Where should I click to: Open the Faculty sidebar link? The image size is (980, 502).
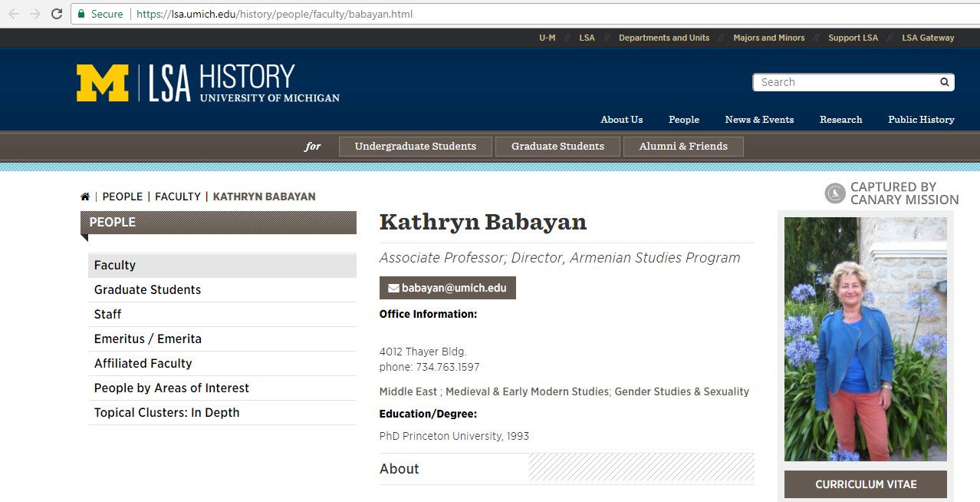[115, 265]
